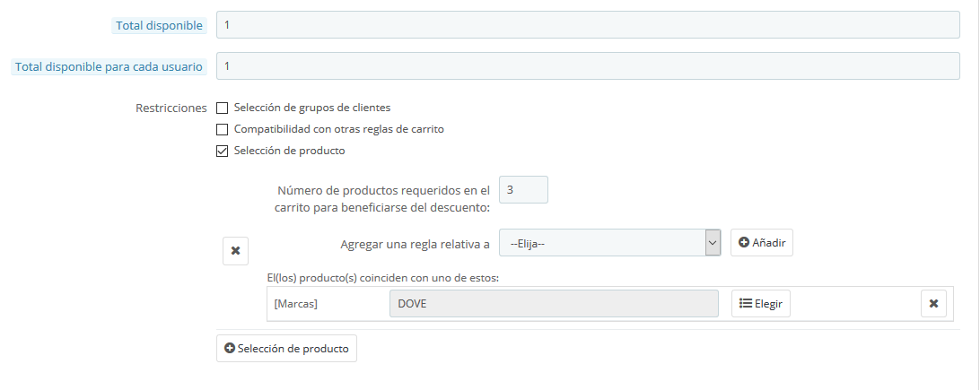Click the [Marcas] rule label
The width and height of the screenshot is (980, 390).
(x=296, y=304)
